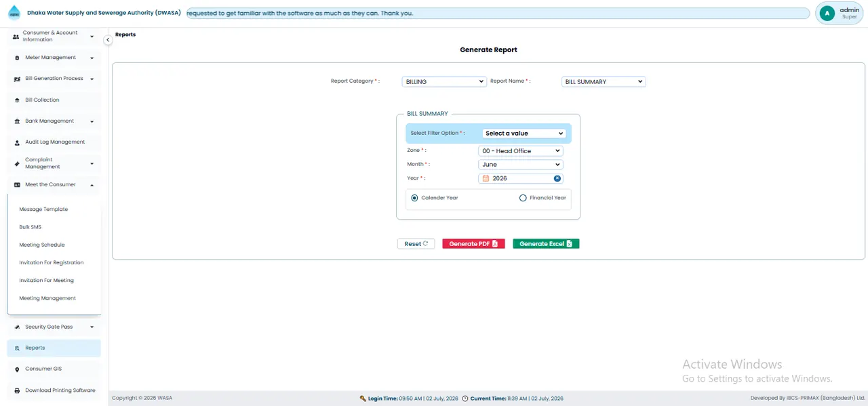Open the Report Category BILLING dropdown
This screenshot has height=406, width=868.
[x=444, y=81]
